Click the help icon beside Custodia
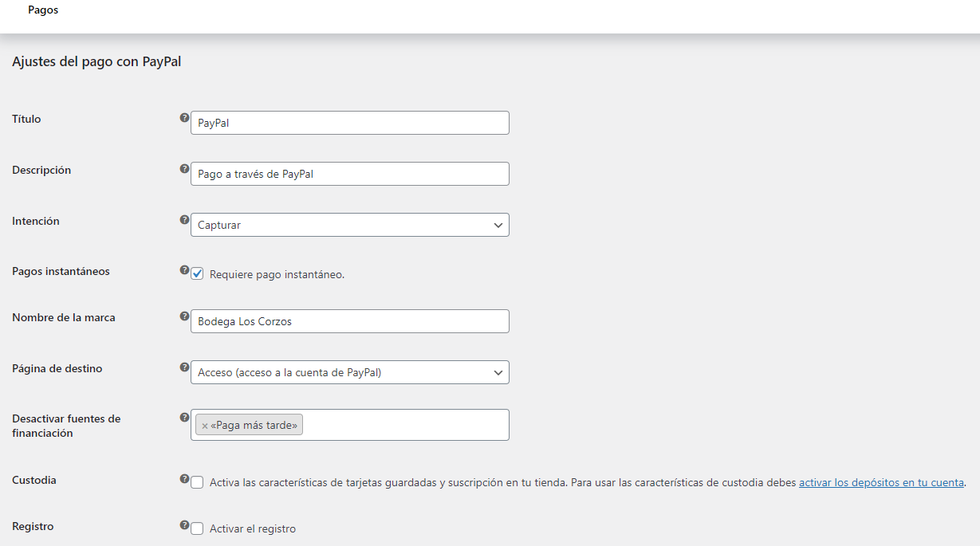 click(x=185, y=479)
